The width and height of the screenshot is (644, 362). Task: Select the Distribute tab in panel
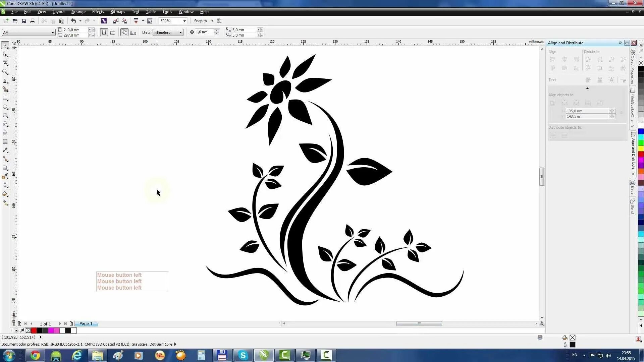[592, 52]
